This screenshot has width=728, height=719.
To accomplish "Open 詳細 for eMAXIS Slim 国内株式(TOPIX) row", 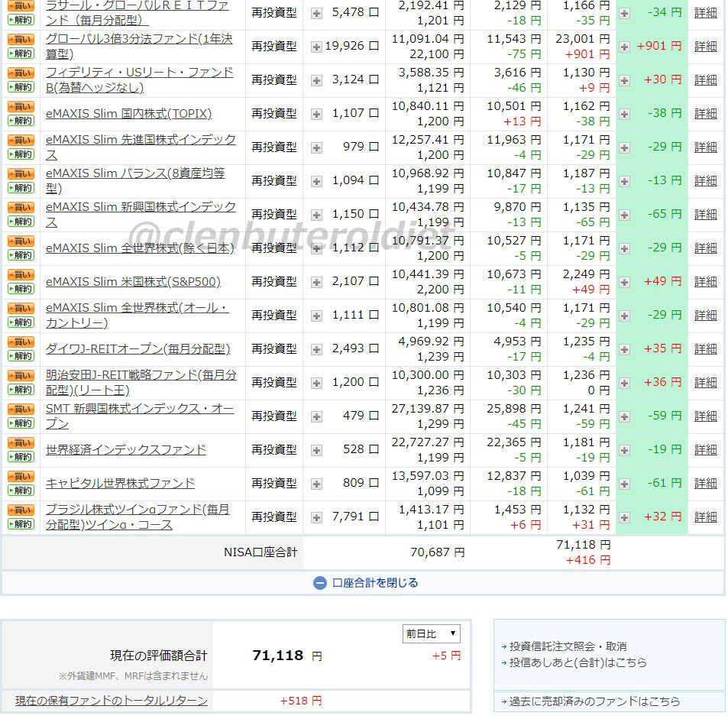I will [706, 114].
